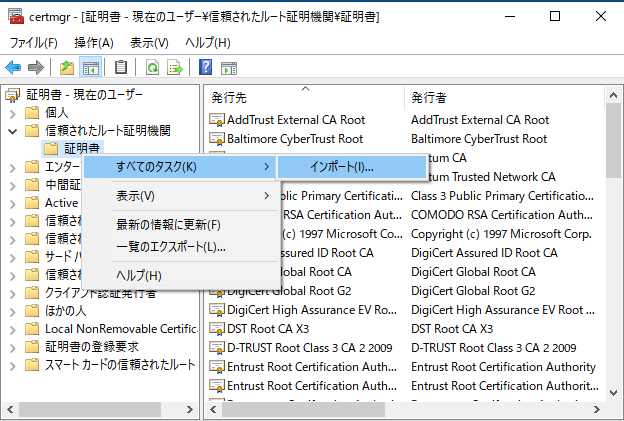This screenshot has height=421, width=624.
Task: Select the Entrust Root Certification Authority issuer cell
Action: [x=503, y=367]
